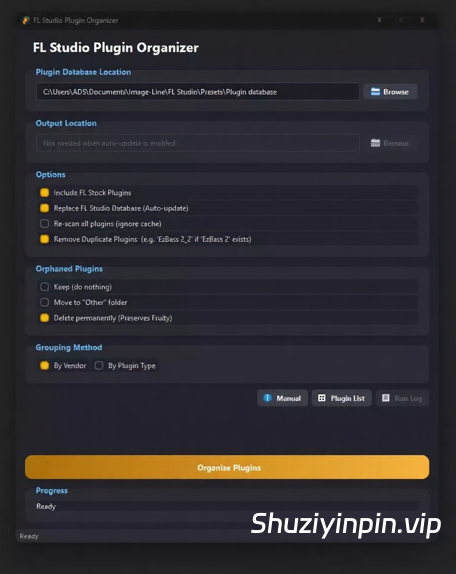Select Keep (do nothing) for orphaned plugins

[x=45, y=287]
